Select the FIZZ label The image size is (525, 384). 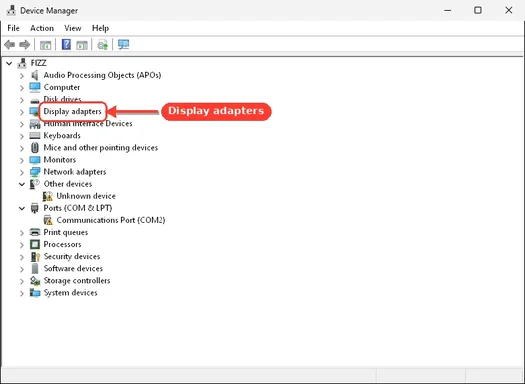coord(39,63)
